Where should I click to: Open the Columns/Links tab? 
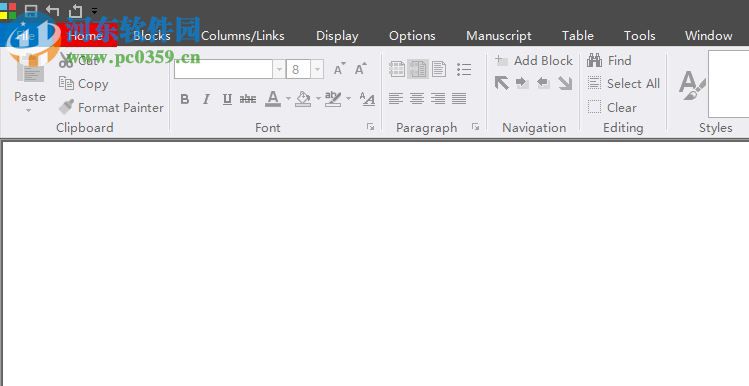[242, 35]
